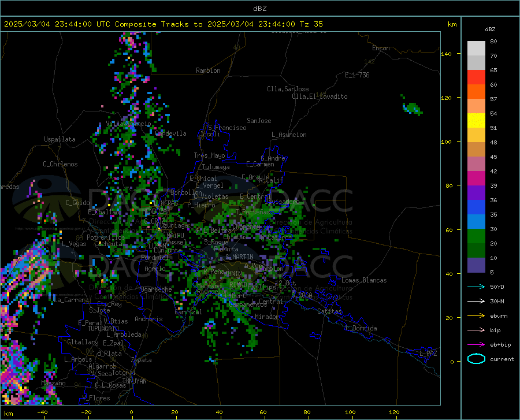Click the pink bip arrow in legend
The width and height of the screenshot is (520, 420).
476,330
